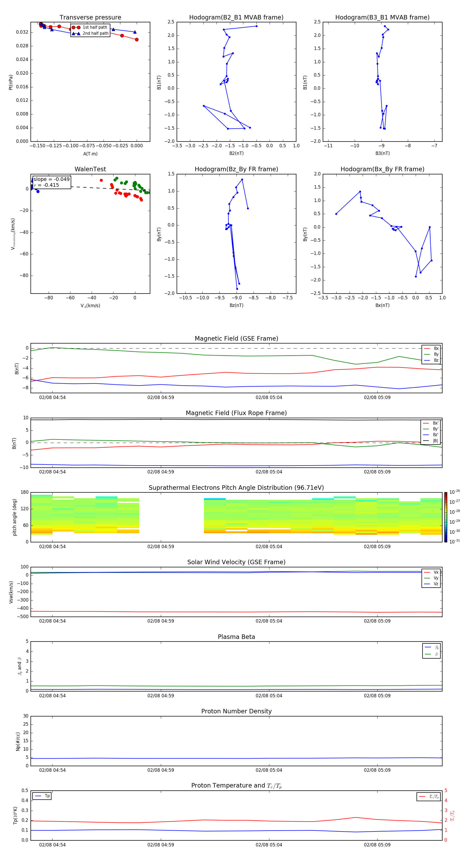The image size is (473, 868).
Task: Click 'Np(#/cc)' axis label
Action: coord(18,741)
